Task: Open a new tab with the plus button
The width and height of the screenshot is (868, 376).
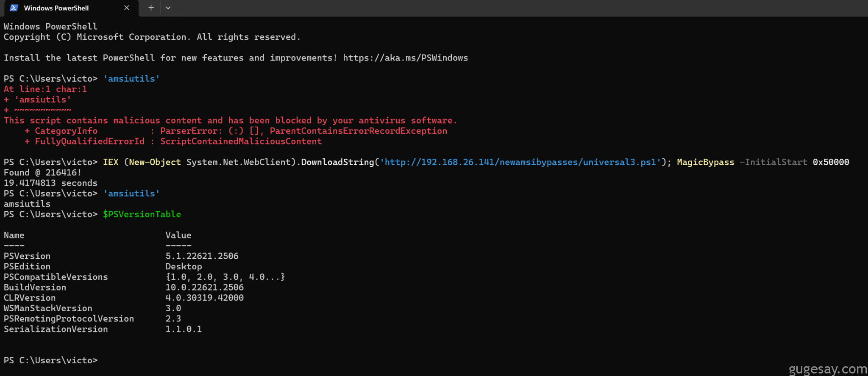Action: point(151,8)
